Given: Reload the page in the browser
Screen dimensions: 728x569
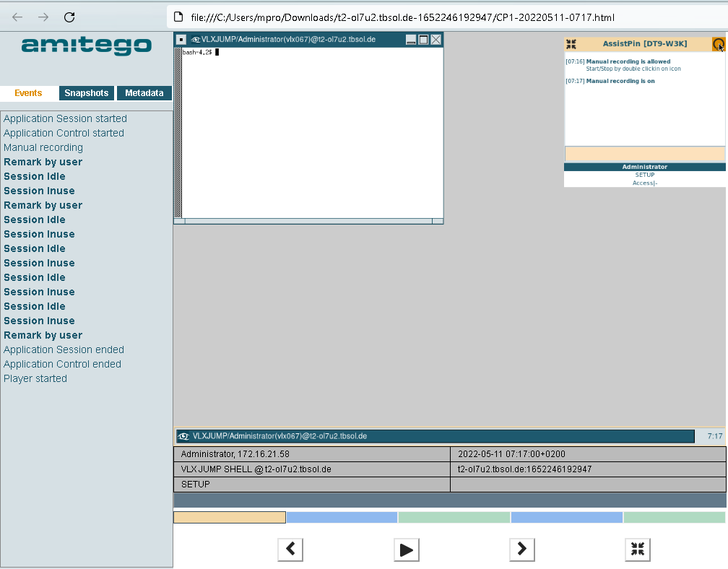Looking at the screenshot, I should [x=69, y=17].
